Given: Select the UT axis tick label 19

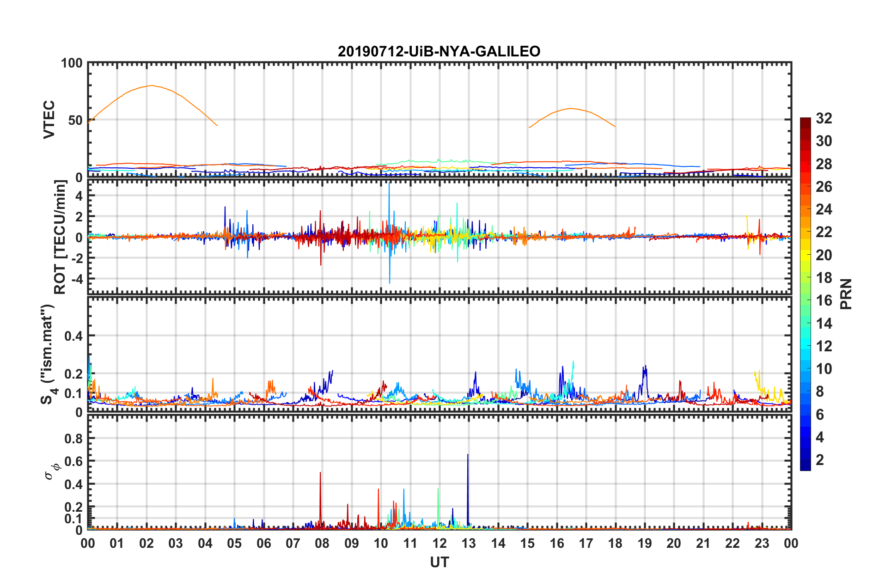Looking at the screenshot, I should (645, 543).
